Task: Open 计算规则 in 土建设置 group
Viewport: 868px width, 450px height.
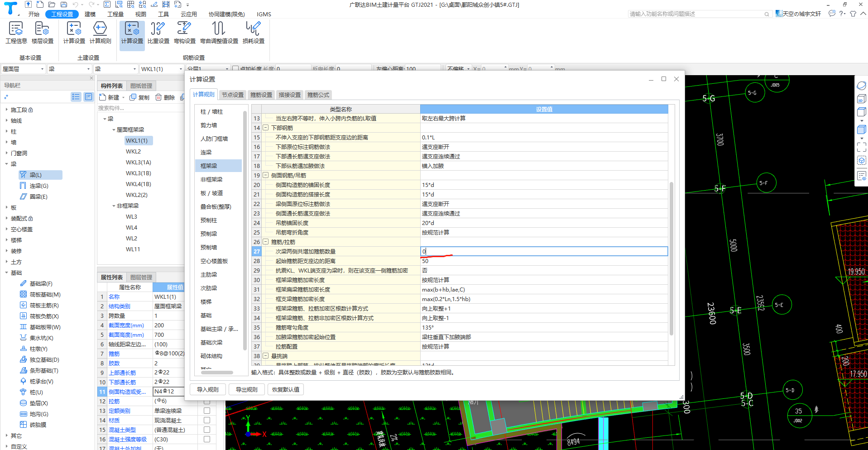Action: (x=100, y=33)
